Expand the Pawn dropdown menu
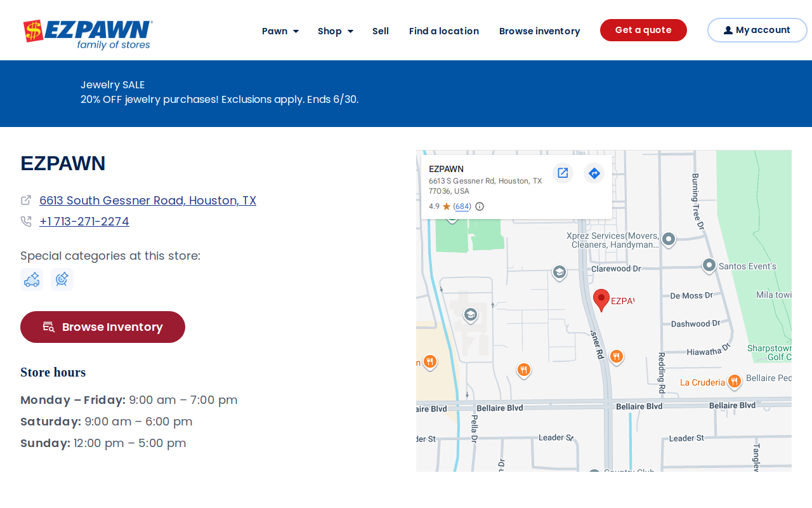Viewport: 812px width, 508px height. (280, 31)
